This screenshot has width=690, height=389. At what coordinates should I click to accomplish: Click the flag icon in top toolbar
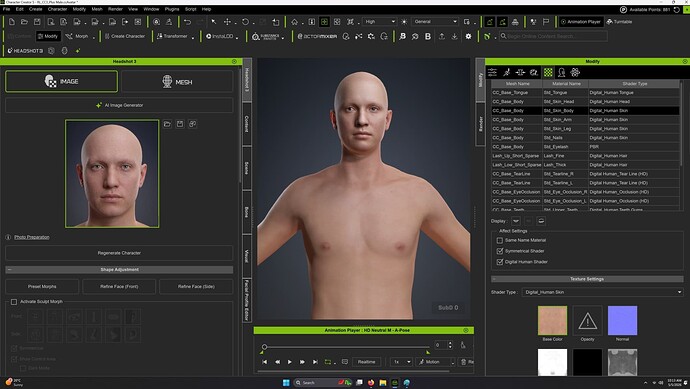click(x=546, y=22)
